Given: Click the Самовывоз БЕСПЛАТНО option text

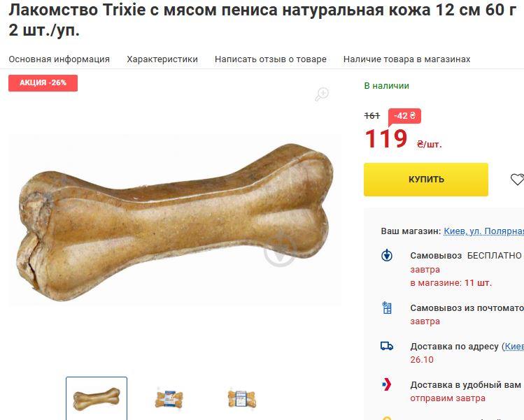Looking at the screenshot, I should coord(466,255).
